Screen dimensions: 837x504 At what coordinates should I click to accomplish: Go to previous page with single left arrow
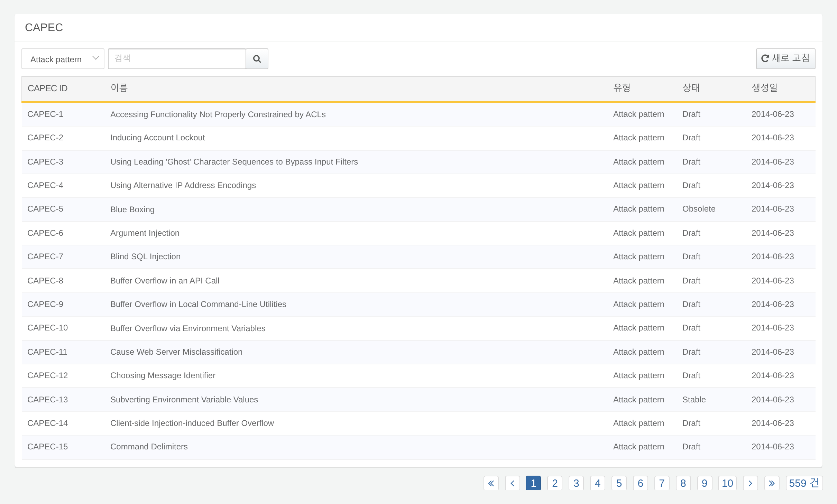[513, 483]
